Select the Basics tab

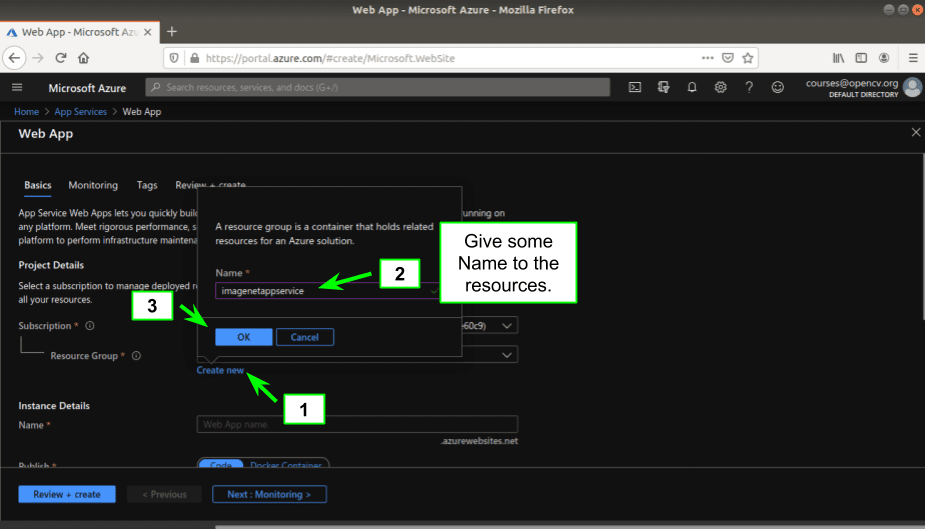click(x=38, y=185)
